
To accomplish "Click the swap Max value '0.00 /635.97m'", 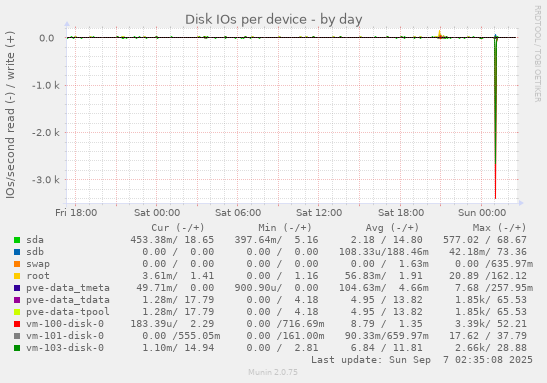I will pyautogui.click(x=494, y=264).
